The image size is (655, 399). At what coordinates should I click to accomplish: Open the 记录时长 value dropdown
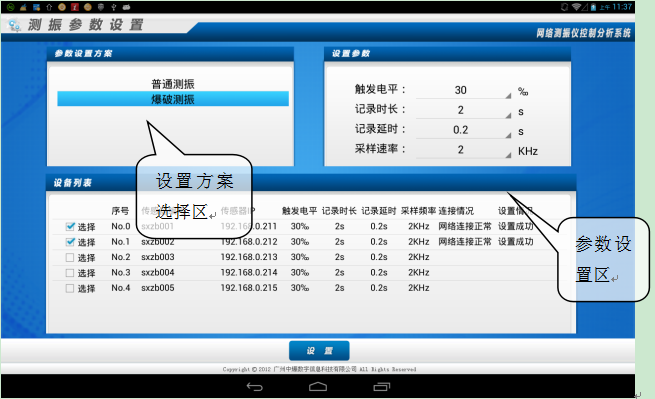[x=463, y=110]
